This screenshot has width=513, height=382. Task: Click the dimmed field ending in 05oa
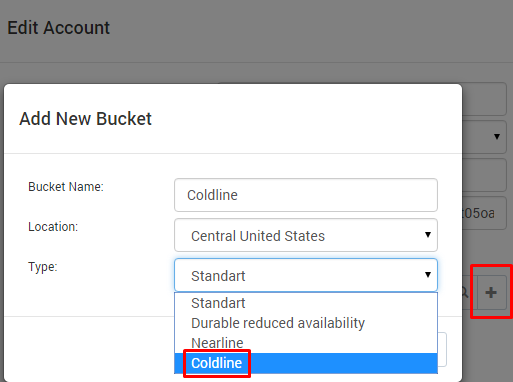484,213
